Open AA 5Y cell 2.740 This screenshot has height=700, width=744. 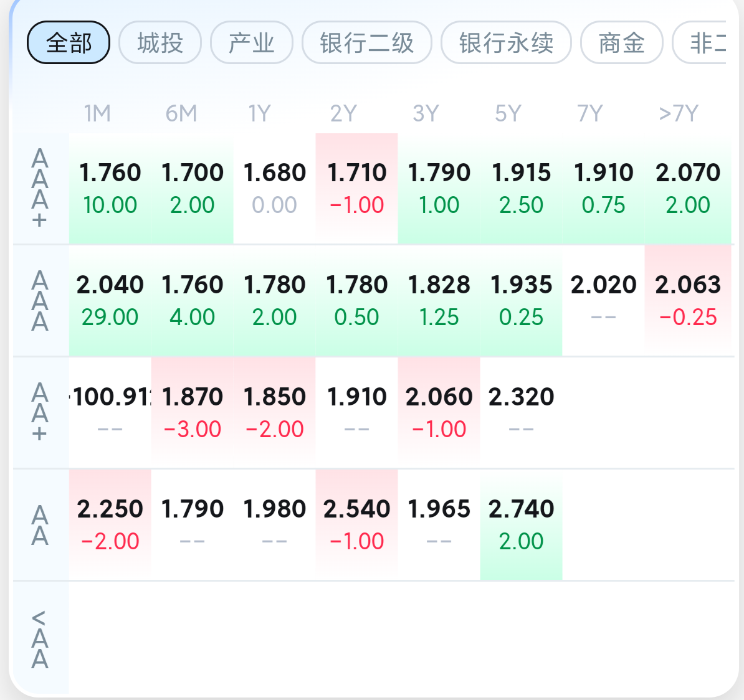point(521,524)
